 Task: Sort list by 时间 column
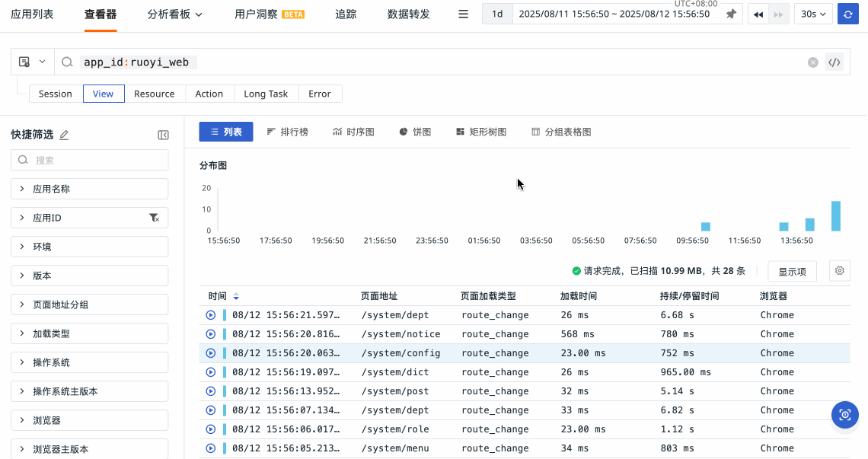(x=236, y=296)
